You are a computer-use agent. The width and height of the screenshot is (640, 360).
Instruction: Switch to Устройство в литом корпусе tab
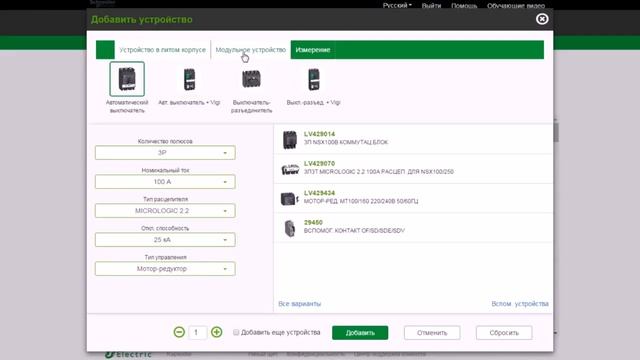tap(162, 50)
